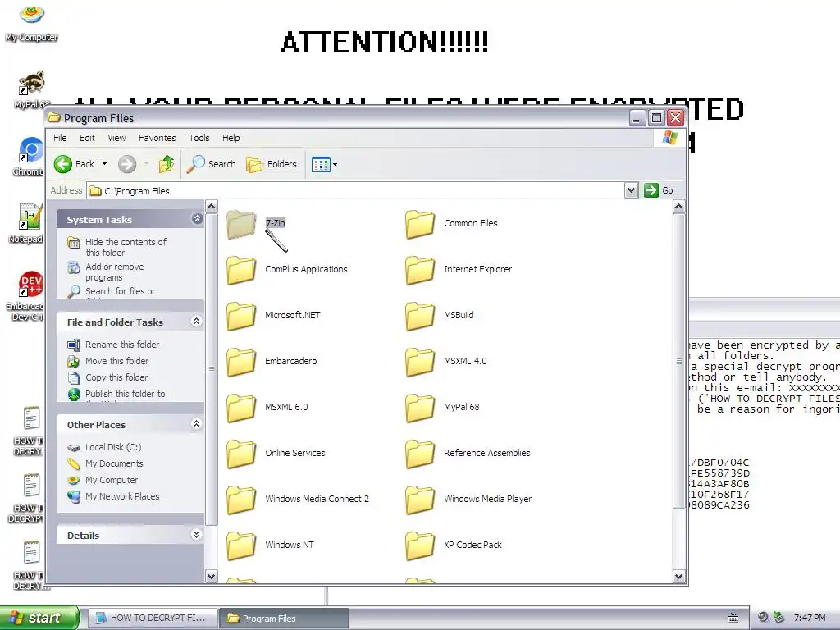Click the side panel scroll-down arrow
The height and width of the screenshot is (630, 840).
point(212,577)
